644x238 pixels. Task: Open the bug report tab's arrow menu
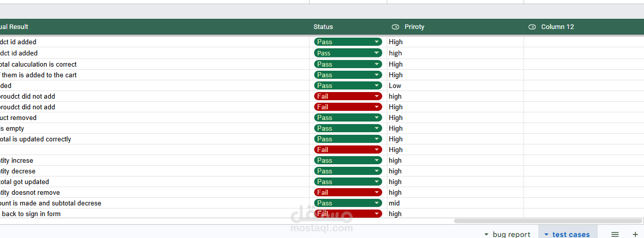point(486,234)
